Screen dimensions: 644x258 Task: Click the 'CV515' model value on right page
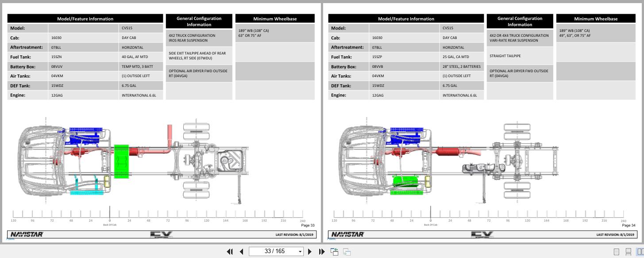tap(448, 28)
